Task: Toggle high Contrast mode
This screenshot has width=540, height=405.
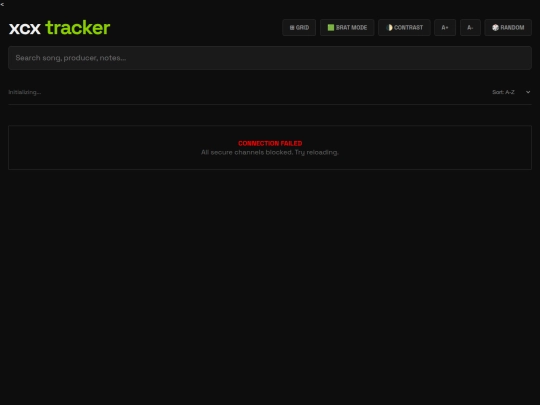Action: click(404, 28)
